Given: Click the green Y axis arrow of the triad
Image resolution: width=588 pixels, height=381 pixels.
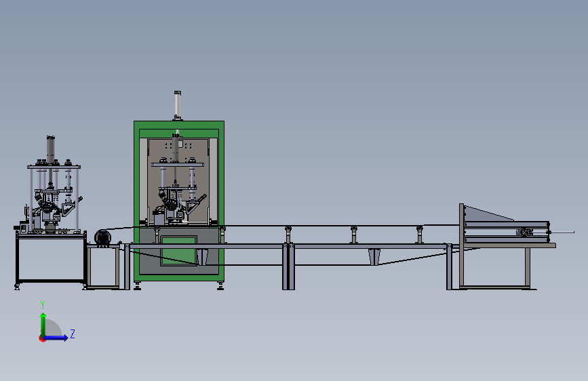Looking at the screenshot, I should (43, 325).
